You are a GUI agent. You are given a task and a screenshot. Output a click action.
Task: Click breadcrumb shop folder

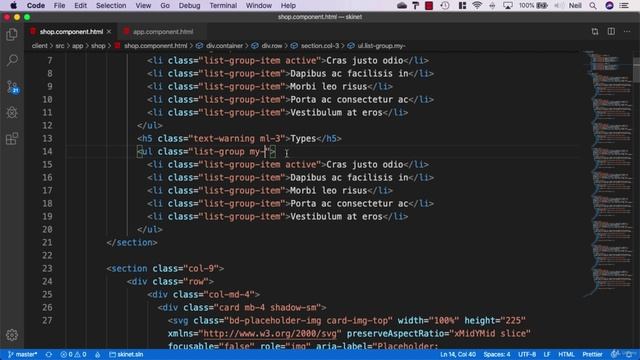point(98,46)
